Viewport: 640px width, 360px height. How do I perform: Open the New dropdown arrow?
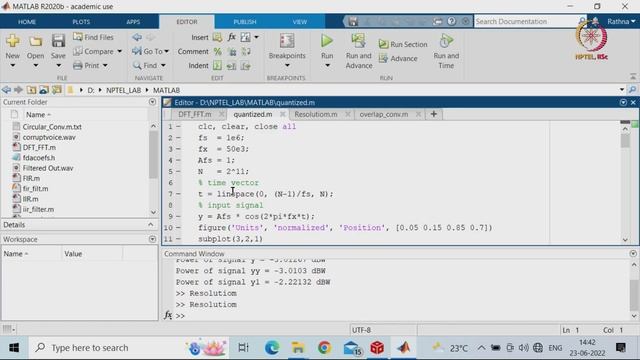click(x=13, y=66)
